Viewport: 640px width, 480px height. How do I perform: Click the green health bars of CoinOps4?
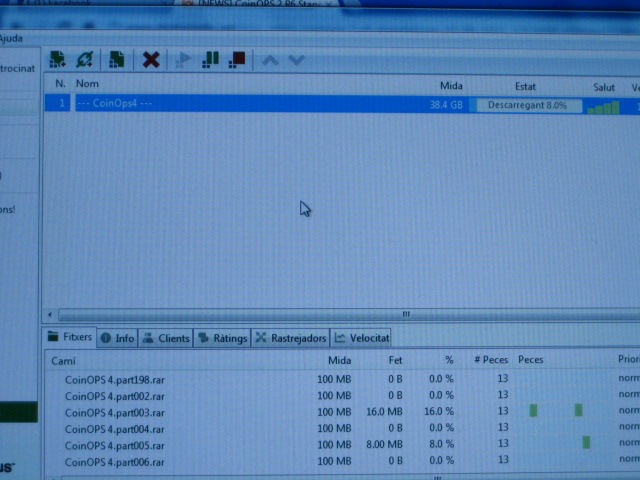click(x=603, y=108)
